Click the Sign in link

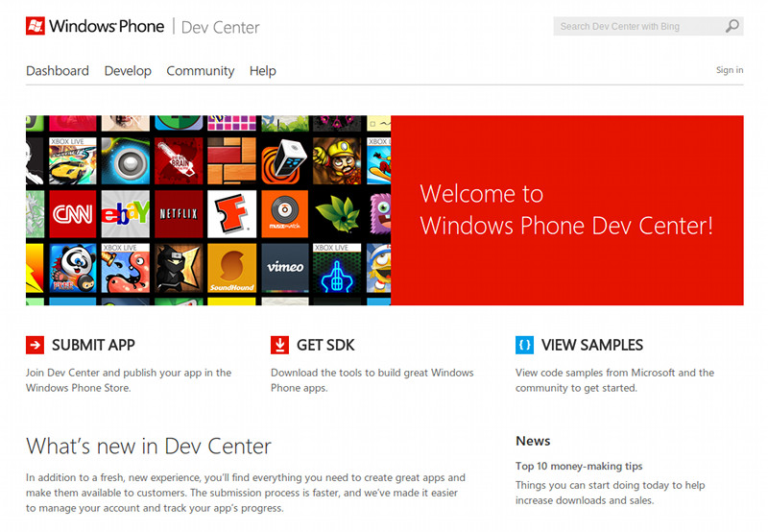click(730, 70)
